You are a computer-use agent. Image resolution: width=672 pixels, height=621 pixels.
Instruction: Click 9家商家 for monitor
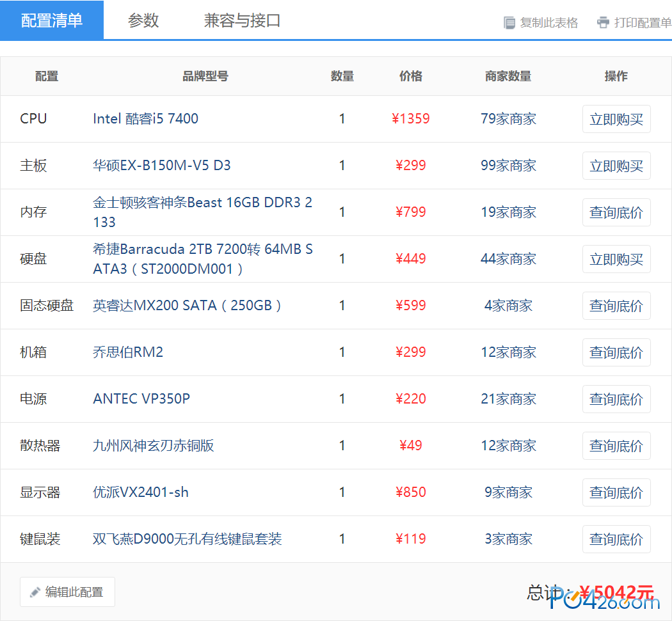tap(508, 492)
